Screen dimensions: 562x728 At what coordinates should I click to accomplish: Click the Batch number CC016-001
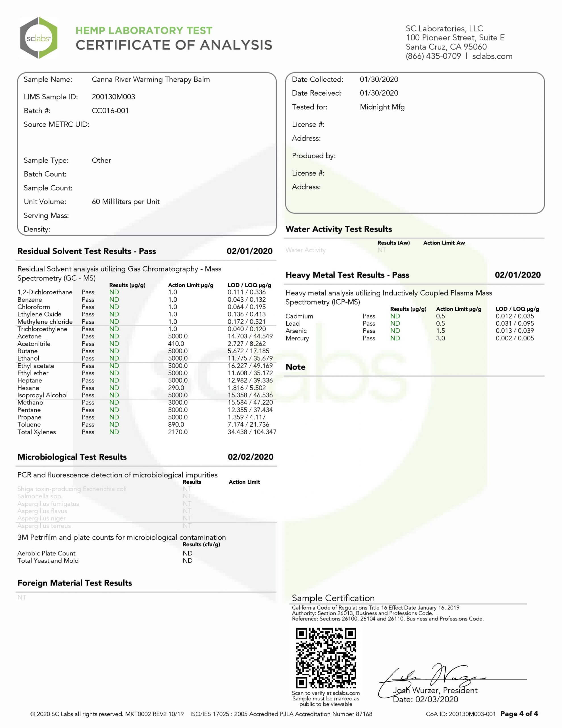coord(110,111)
